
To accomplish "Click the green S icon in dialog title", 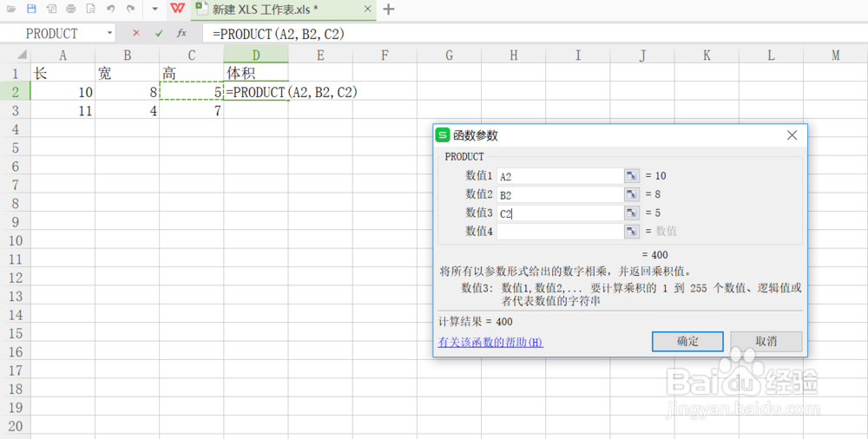I will (x=443, y=135).
